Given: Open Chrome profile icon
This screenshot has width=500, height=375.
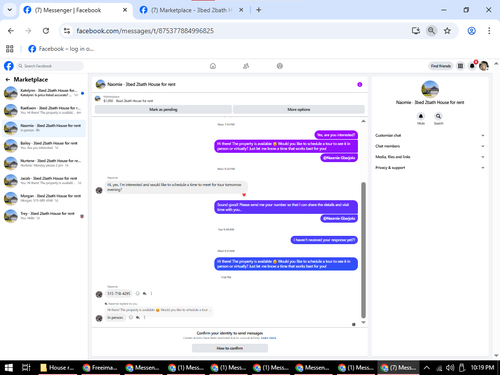Looking at the screenshot, I should coord(471,31).
